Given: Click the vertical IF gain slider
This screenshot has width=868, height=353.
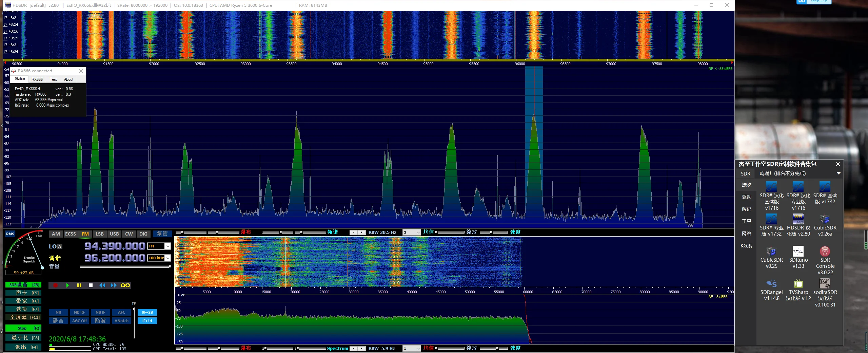Looking at the screenshot, I should [x=134, y=323].
